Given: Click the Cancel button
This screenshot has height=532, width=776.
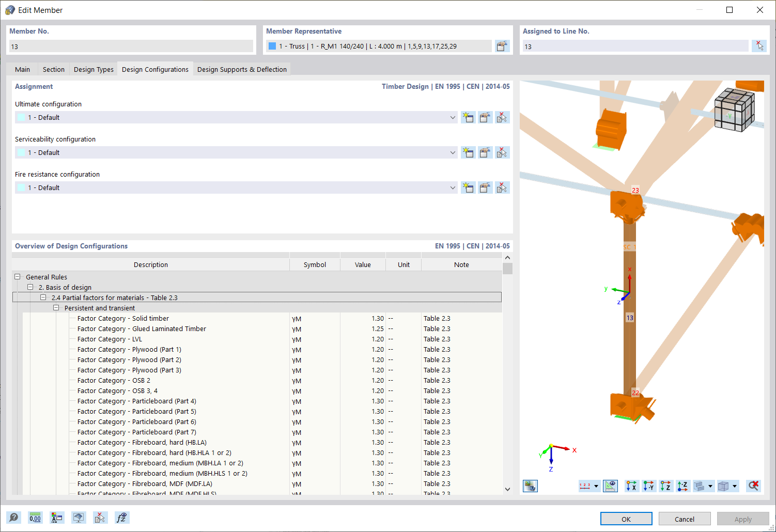Looking at the screenshot, I should pos(685,519).
